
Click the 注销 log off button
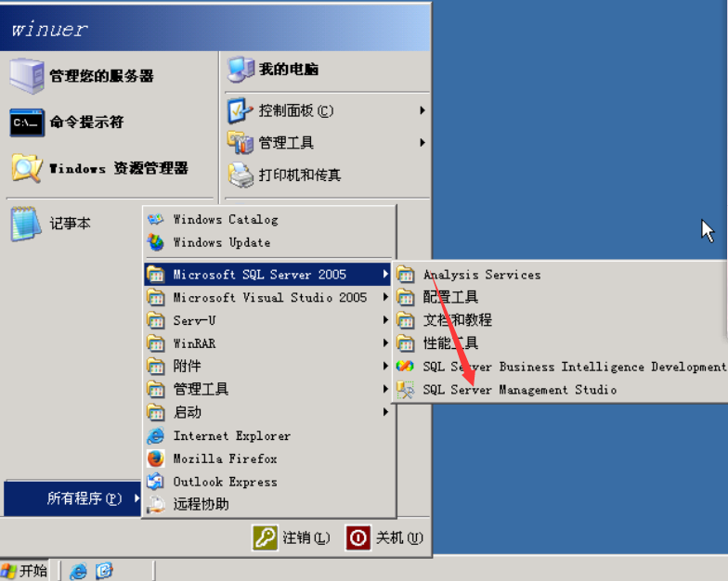click(x=292, y=538)
